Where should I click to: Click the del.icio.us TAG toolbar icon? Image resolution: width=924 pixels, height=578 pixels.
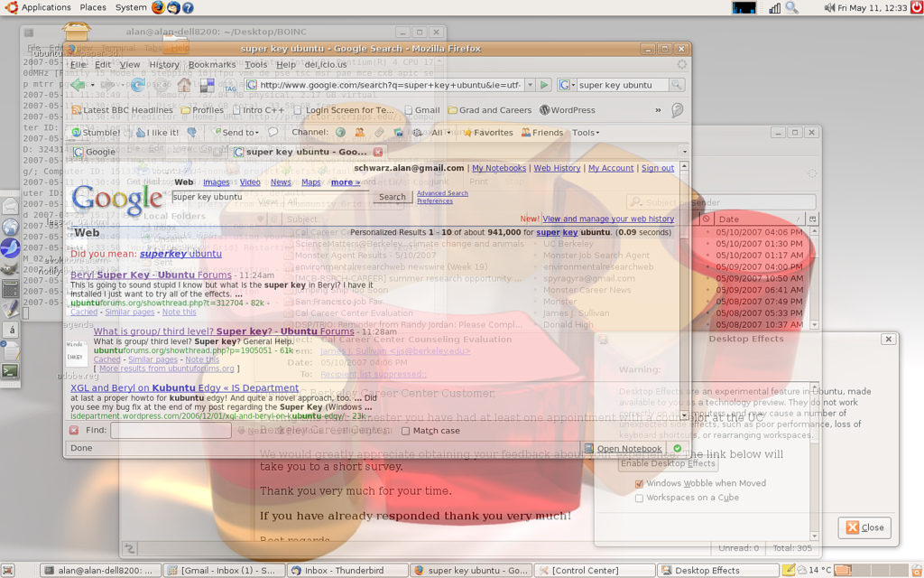pos(230,86)
